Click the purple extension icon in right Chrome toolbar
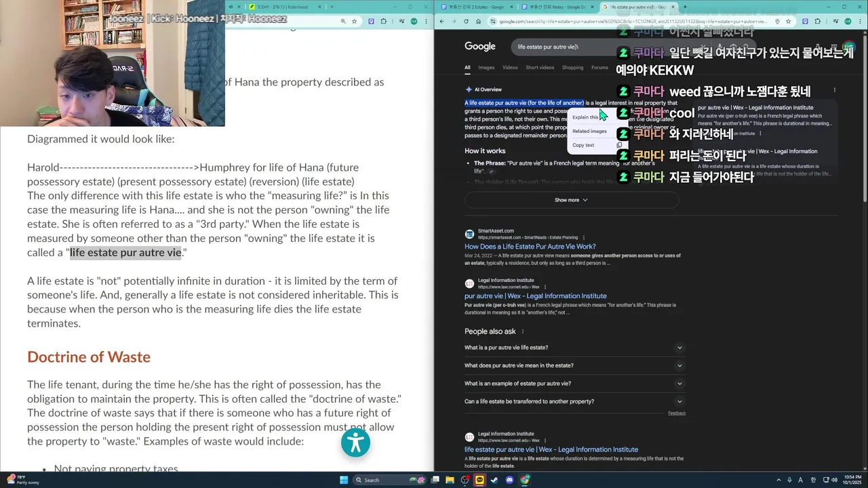 coord(804,21)
